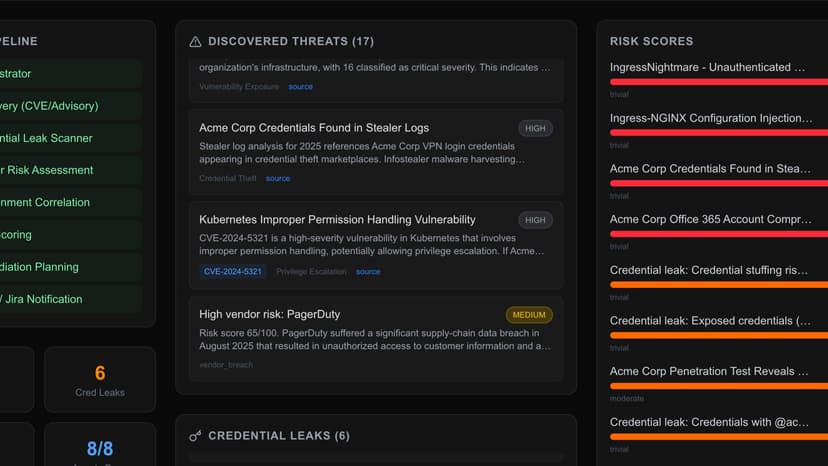Viewport: 828px width, 466px height.
Task: Click the red bar under Ingress-NGINX Configuration Injection
Action: (719, 133)
